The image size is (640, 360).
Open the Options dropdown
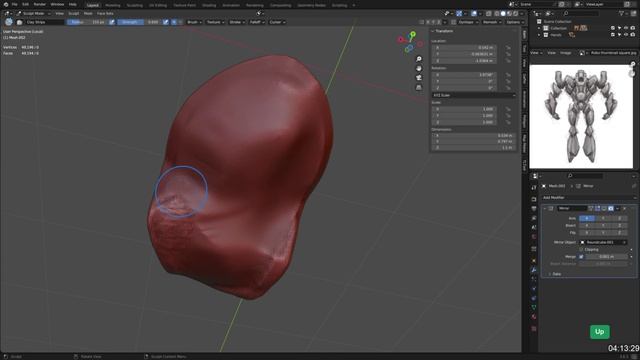(x=515, y=22)
